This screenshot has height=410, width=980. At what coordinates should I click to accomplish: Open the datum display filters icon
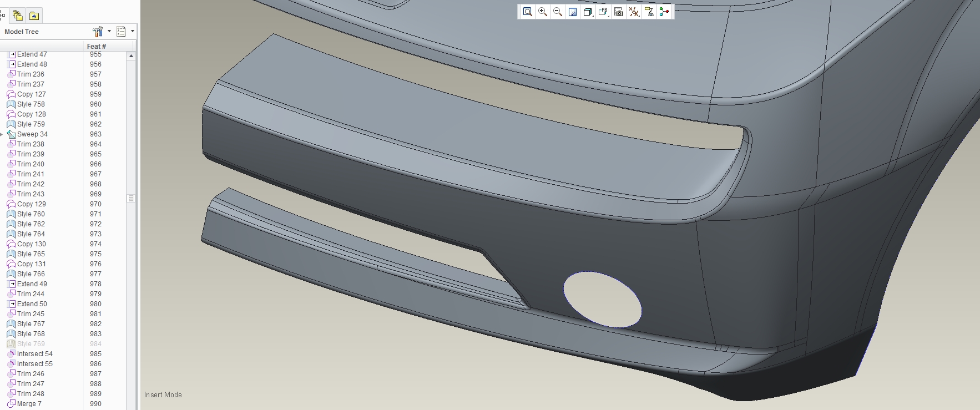pos(634,12)
